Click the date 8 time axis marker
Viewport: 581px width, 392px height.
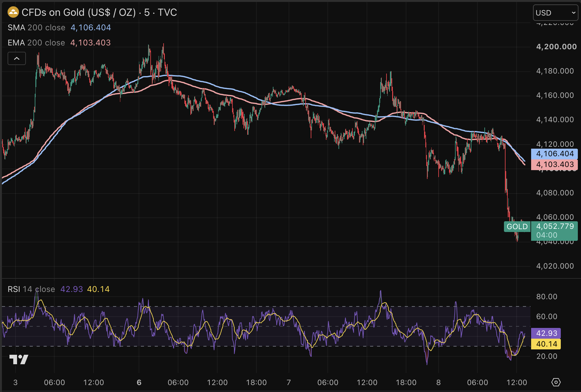coord(438,383)
